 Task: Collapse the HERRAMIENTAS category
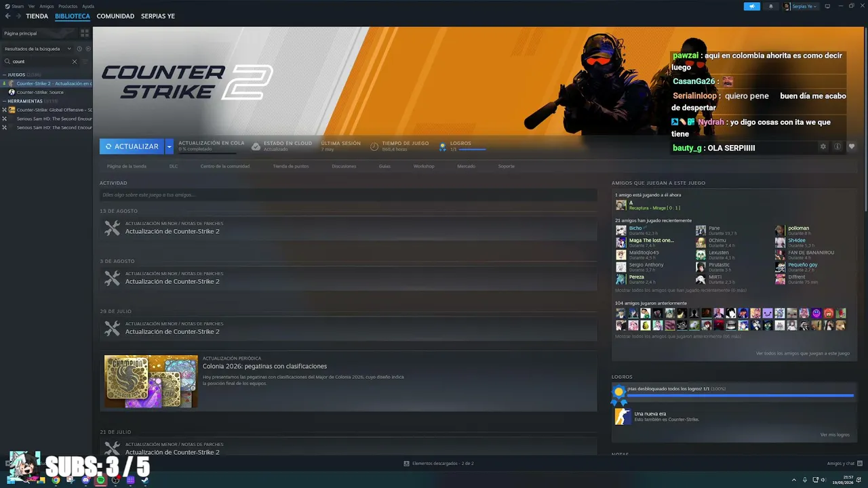[31, 101]
